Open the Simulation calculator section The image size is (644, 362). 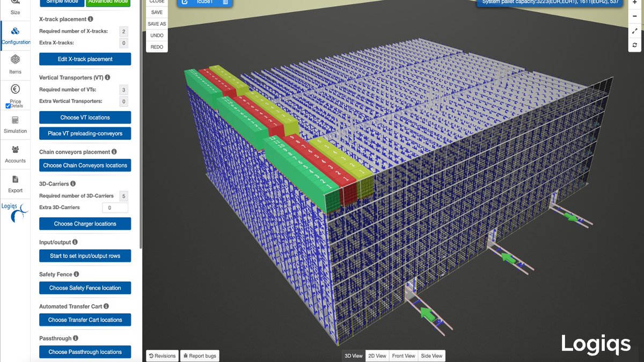(15, 124)
